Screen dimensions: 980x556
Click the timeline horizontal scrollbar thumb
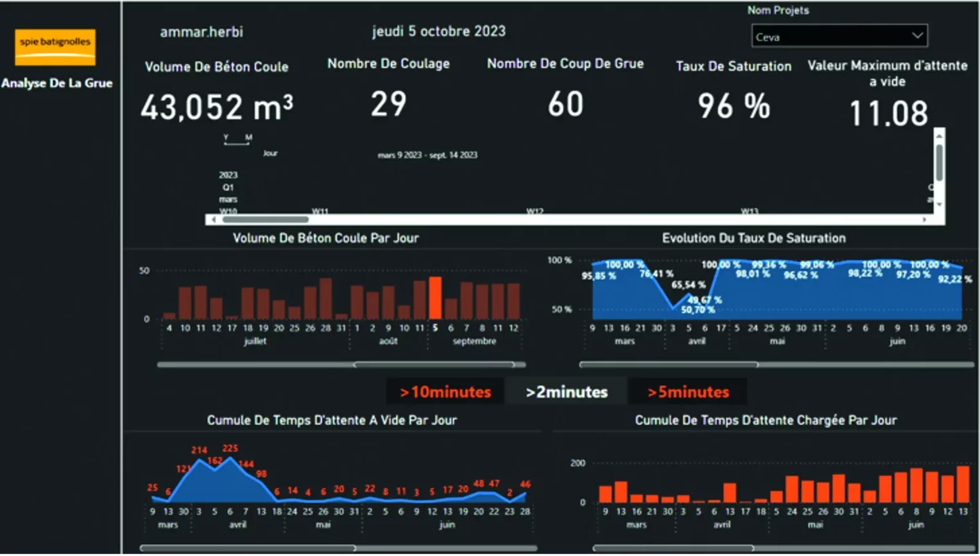[x=265, y=220]
